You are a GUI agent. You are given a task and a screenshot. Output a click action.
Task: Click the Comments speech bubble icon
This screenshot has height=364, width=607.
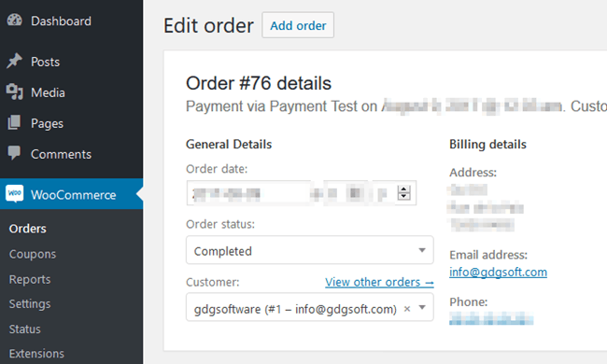click(14, 153)
